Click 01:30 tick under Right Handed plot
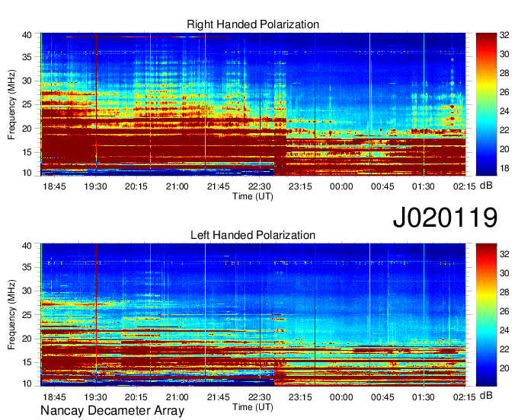Image resolution: width=518 pixels, height=420 pixels. pyautogui.click(x=424, y=186)
